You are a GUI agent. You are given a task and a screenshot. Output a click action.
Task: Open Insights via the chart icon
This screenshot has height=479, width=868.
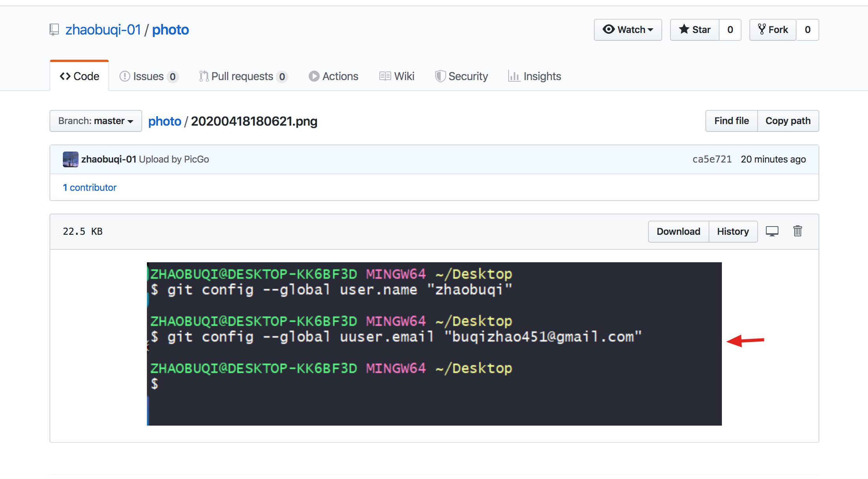(x=515, y=76)
